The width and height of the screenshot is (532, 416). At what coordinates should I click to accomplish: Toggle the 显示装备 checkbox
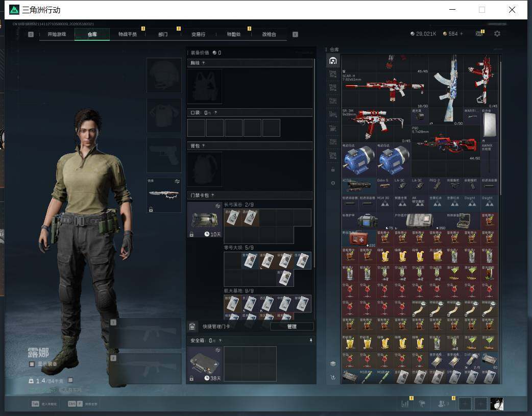point(32,364)
